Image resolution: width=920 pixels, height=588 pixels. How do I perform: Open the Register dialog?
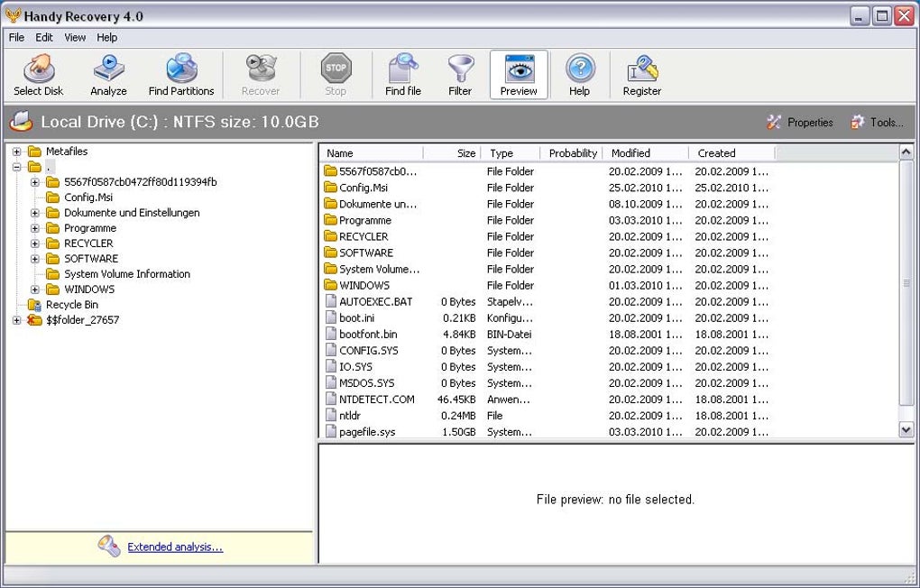(x=641, y=74)
